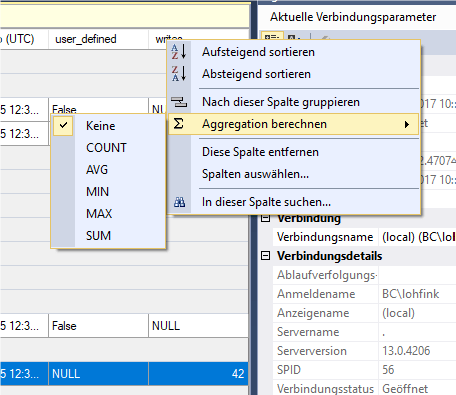Click the (UTC) column header
Screen dimensions: 456x395
tap(24, 39)
